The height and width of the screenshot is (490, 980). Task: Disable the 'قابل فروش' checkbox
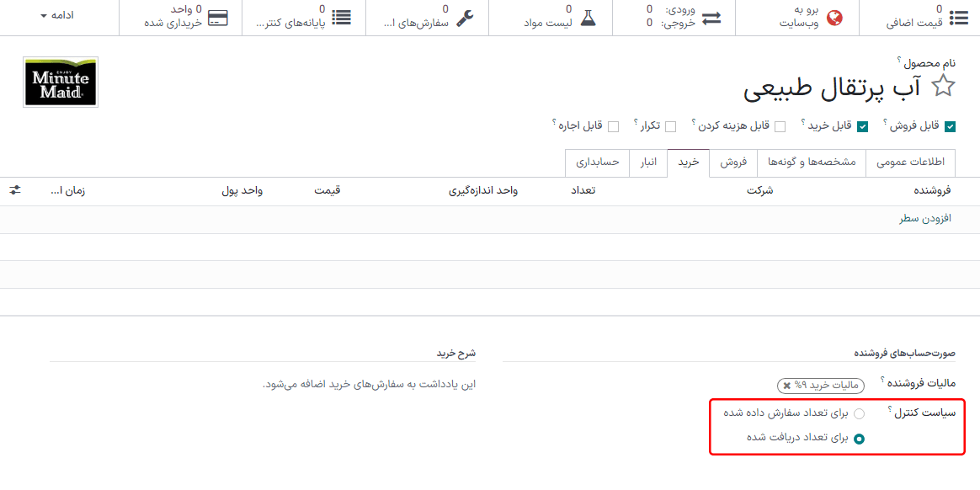pyautogui.click(x=951, y=125)
